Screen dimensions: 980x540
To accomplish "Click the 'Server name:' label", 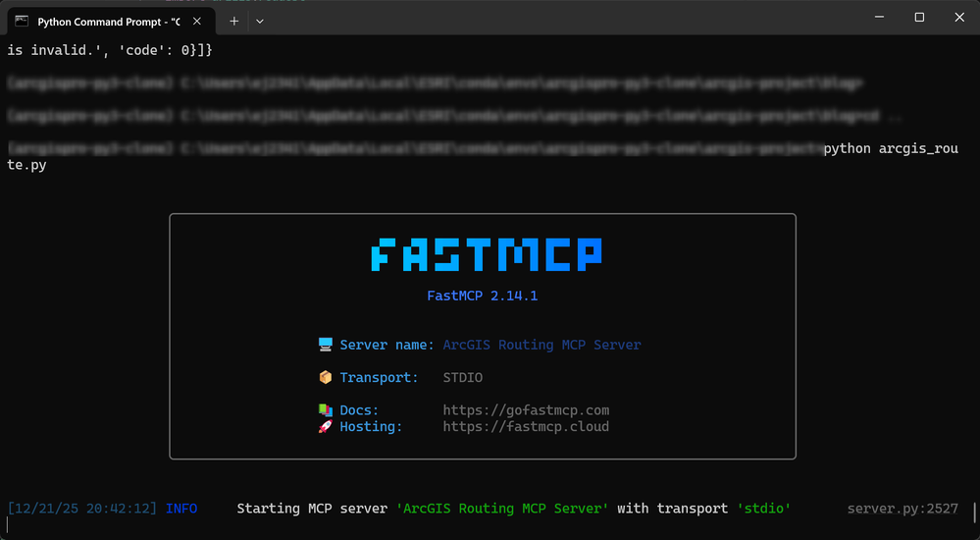I will point(387,345).
